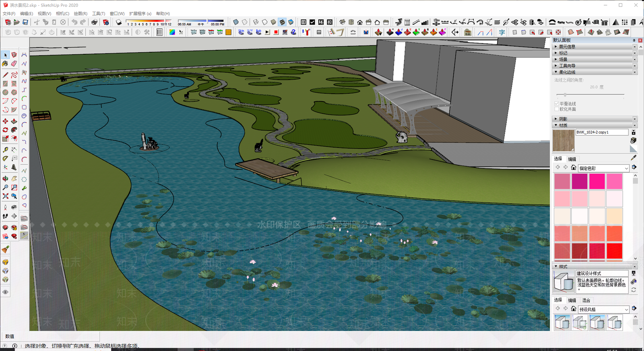Expand the 场景 panel

594,59
